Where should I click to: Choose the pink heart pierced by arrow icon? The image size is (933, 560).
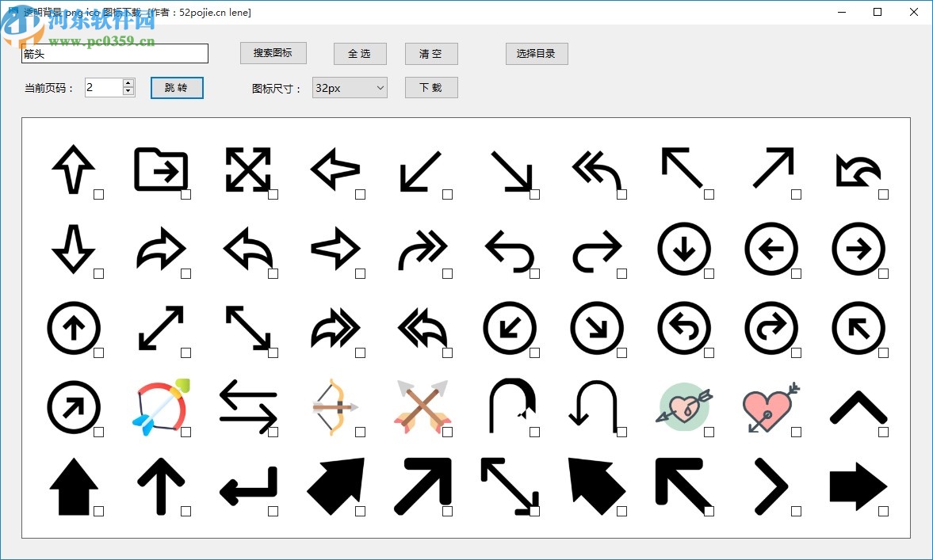point(771,407)
